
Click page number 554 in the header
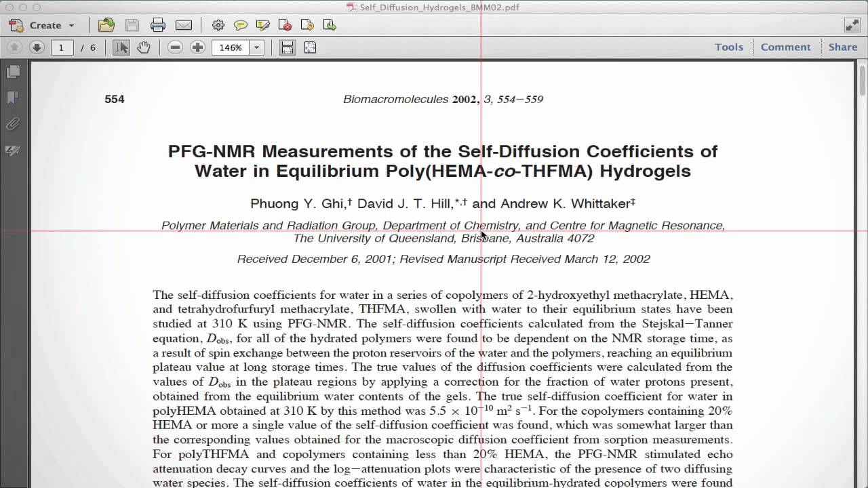(x=115, y=99)
